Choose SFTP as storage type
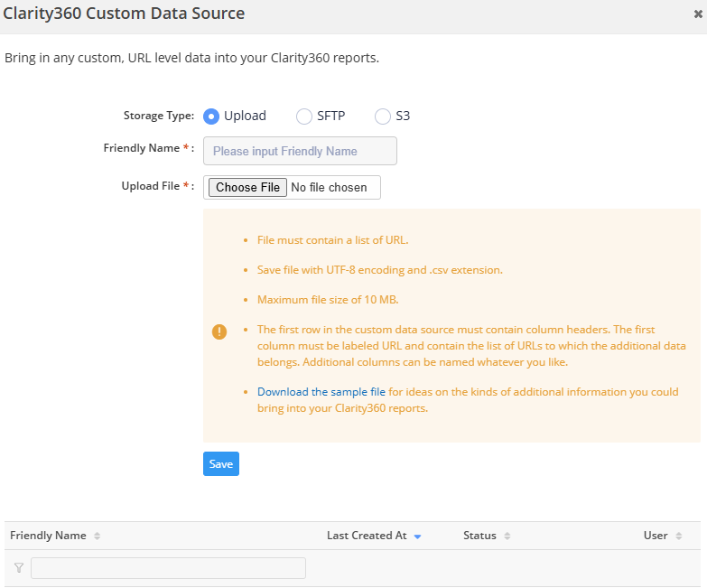Image resolution: width=707 pixels, height=588 pixels. [304, 116]
